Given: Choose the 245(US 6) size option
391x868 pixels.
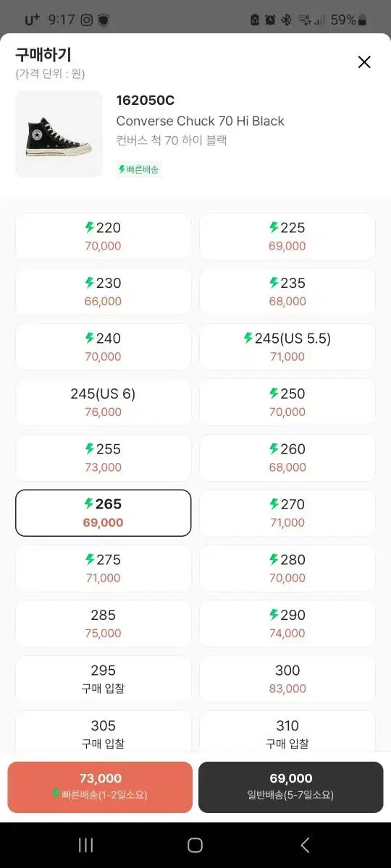Looking at the screenshot, I should 104,403.
